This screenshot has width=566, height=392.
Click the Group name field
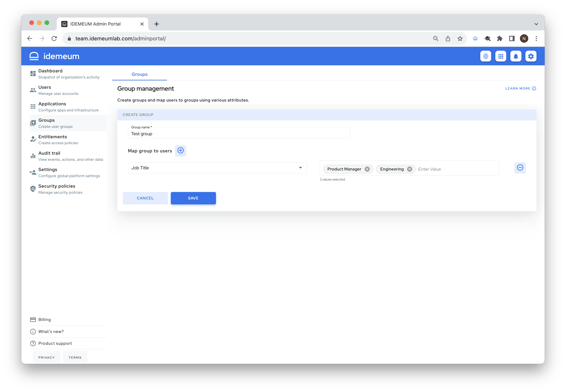click(239, 133)
